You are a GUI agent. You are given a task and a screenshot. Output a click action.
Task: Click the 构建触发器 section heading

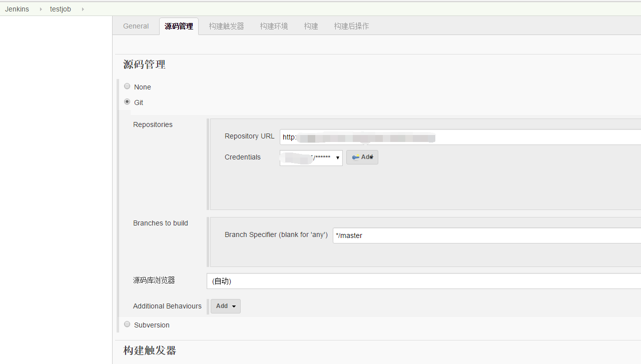[150, 350]
